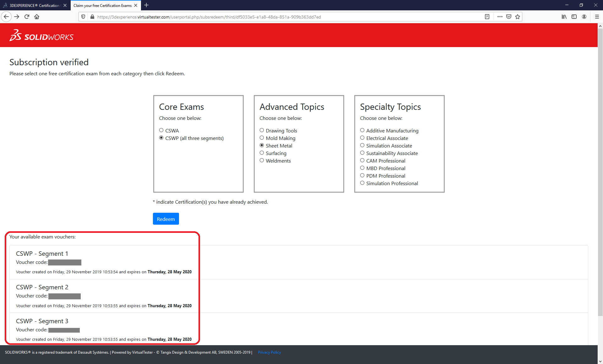Open a new browser tab
The image size is (603, 364).
tap(146, 5)
